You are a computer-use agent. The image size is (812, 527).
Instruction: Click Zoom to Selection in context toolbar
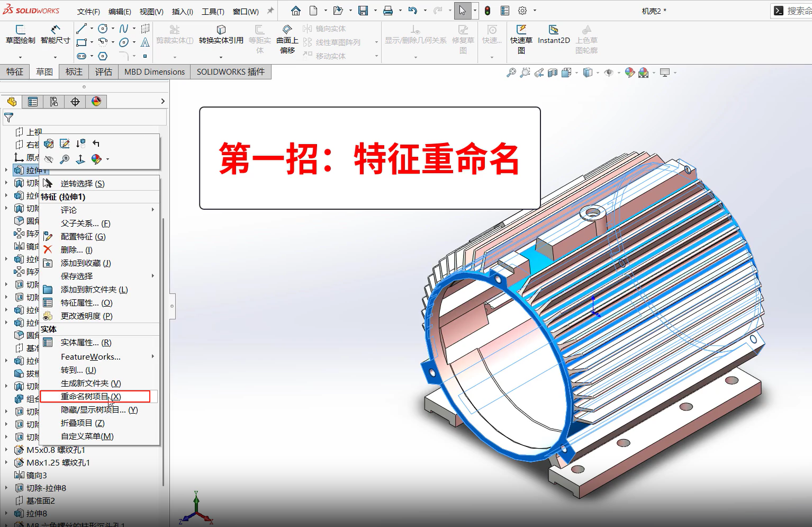[65, 159]
